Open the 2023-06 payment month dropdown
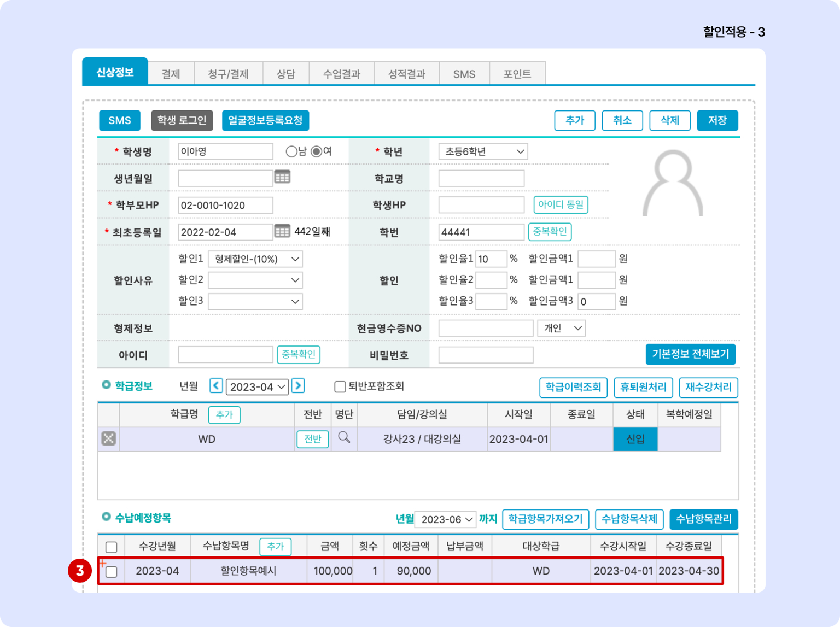This screenshot has width=840, height=627. [x=445, y=519]
